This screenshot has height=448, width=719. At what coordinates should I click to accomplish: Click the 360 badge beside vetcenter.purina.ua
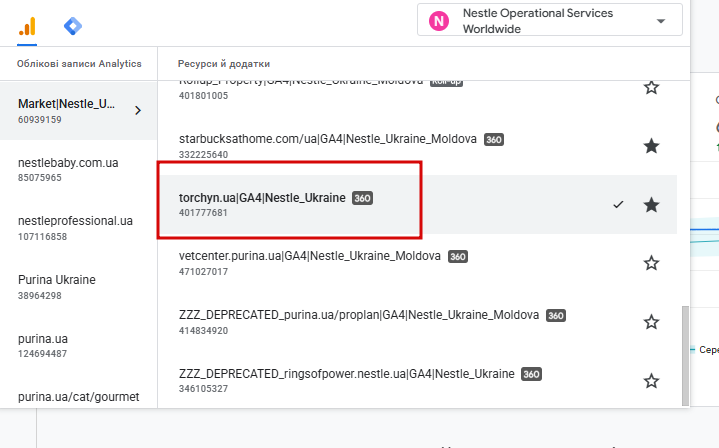(458, 257)
